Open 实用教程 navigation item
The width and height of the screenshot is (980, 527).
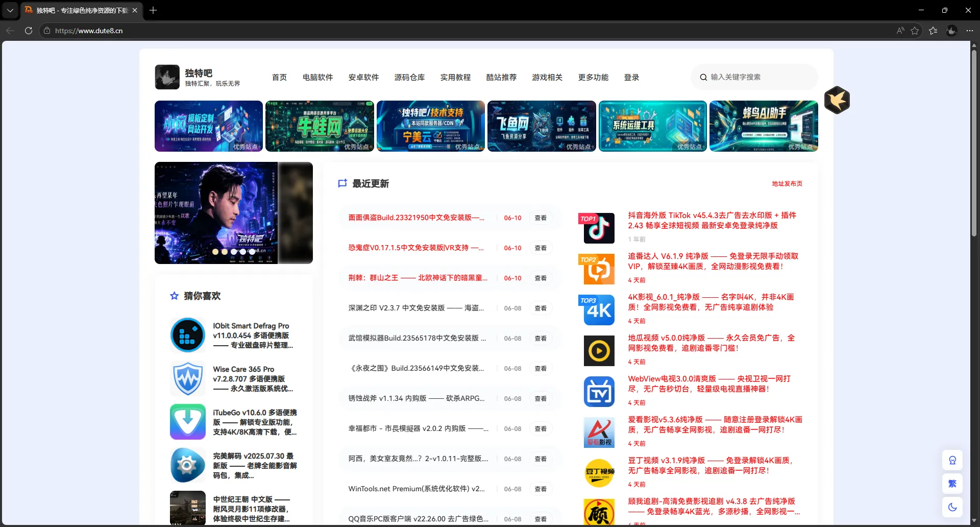pos(455,77)
